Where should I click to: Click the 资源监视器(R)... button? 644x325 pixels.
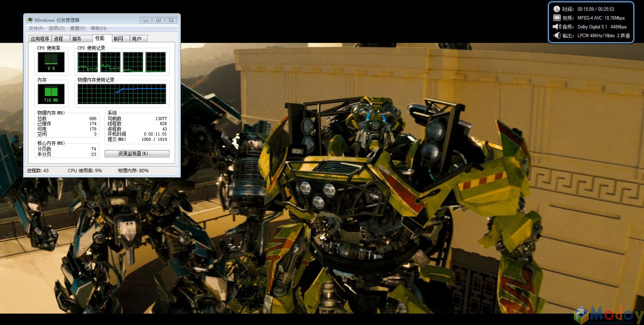point(137,153)
